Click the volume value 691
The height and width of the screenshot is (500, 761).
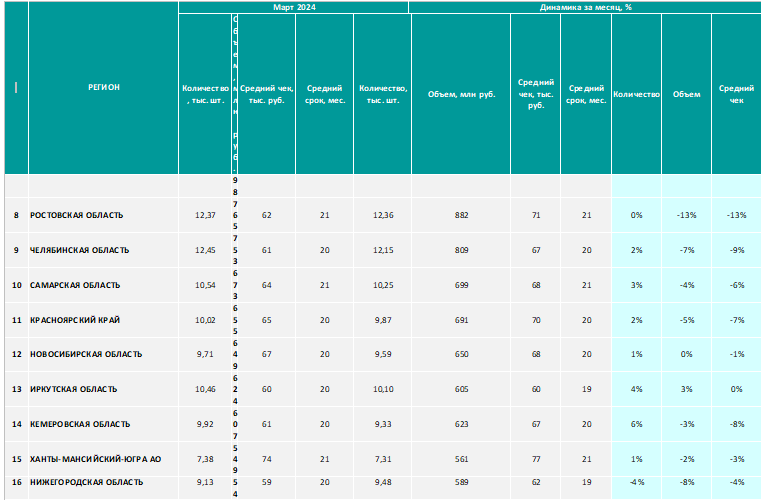click(461, 320)
